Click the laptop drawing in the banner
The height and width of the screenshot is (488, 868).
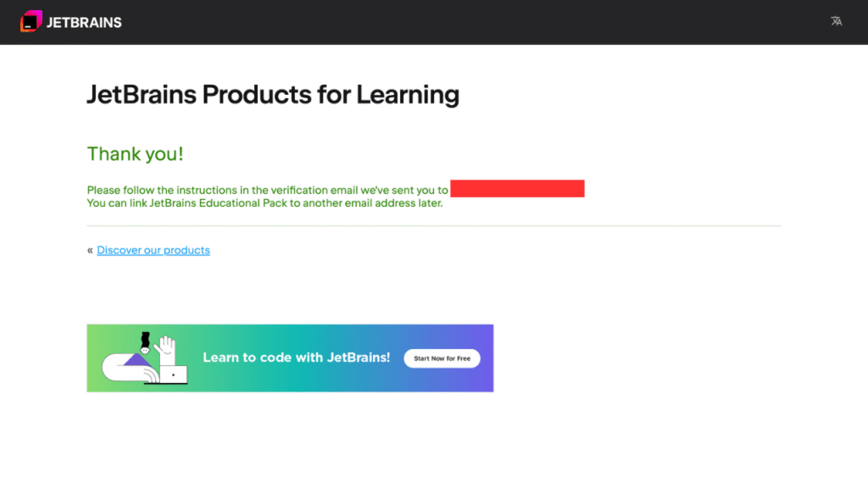pyautogui.click(x=174, y=374)
